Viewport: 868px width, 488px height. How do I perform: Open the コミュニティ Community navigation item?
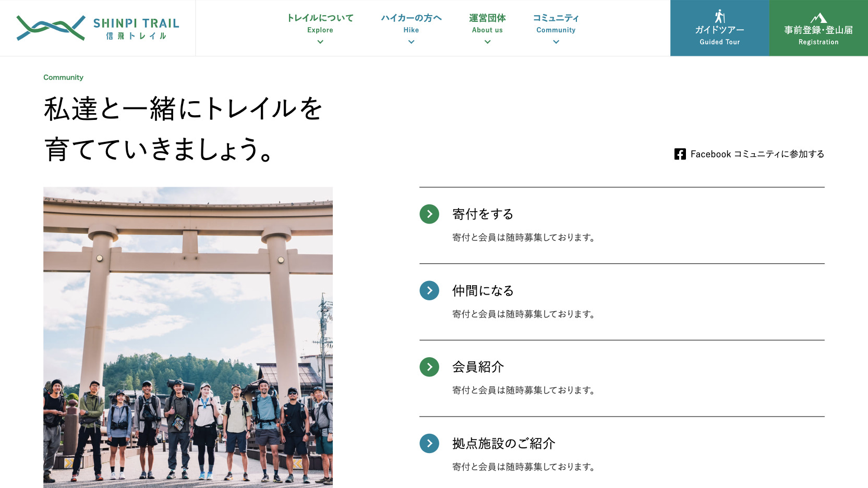coord(556,17)
